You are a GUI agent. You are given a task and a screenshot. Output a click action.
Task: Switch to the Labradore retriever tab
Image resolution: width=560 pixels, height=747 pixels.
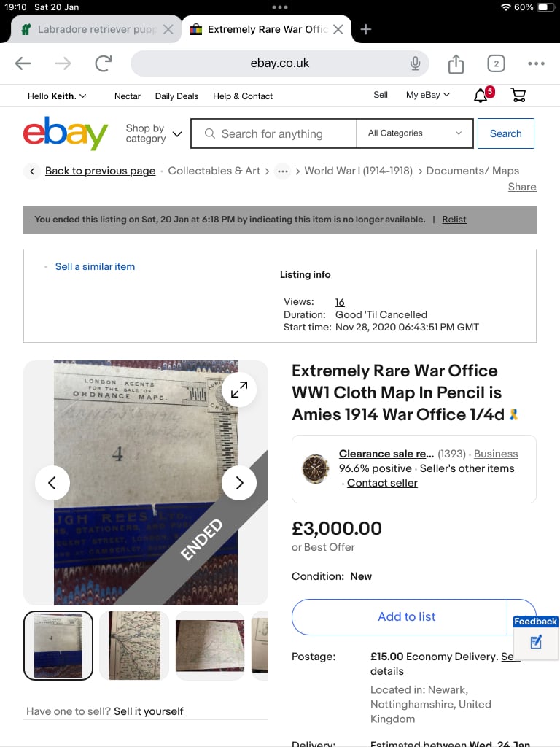click(x=96, y=29)
